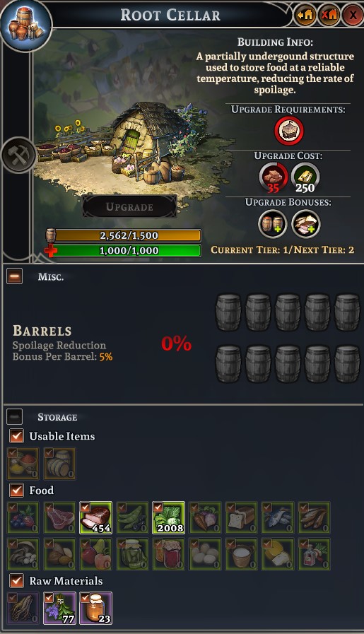Click the hammer and pickaxe build icon
364x634 pixels.
click(18, 155)
